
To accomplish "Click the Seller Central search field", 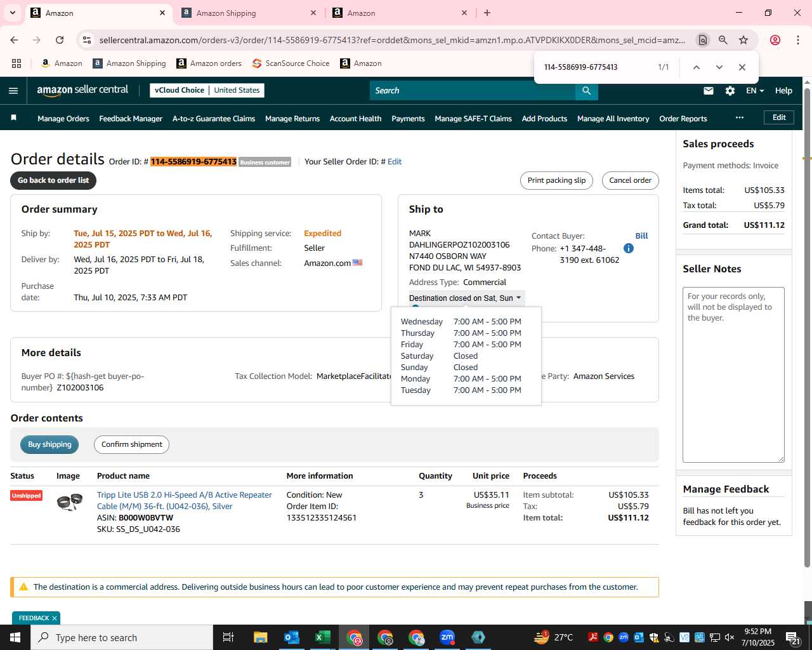I will click(473, 91).
